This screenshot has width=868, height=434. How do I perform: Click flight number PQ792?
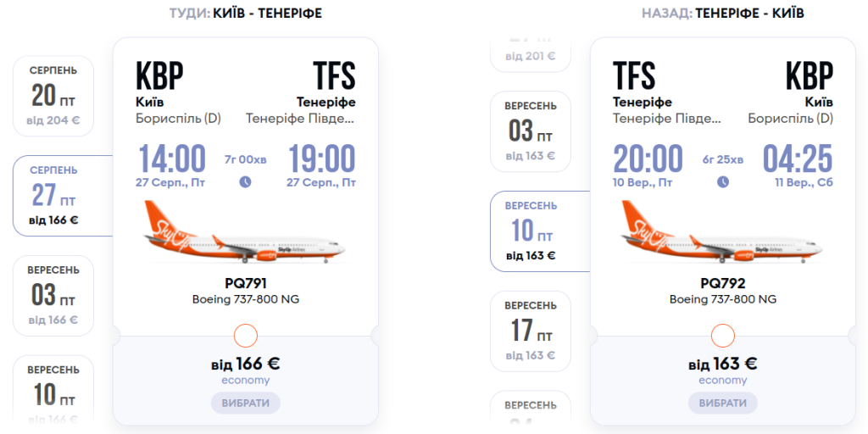723,283
